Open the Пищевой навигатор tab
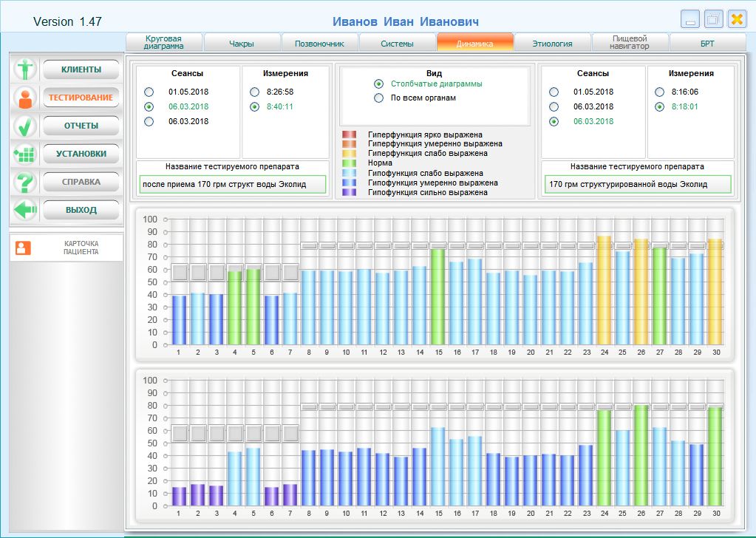This screenshot has height=538, width=756. tap(630, 43)
